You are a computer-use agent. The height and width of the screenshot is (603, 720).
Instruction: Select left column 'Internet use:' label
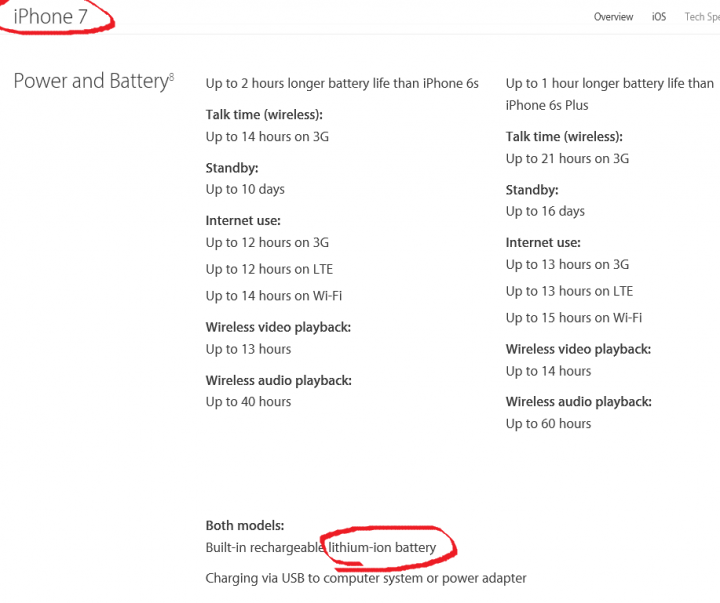243,221
